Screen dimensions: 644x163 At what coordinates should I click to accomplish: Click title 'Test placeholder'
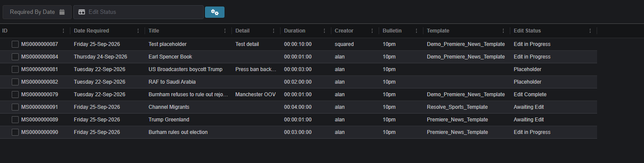167,44
